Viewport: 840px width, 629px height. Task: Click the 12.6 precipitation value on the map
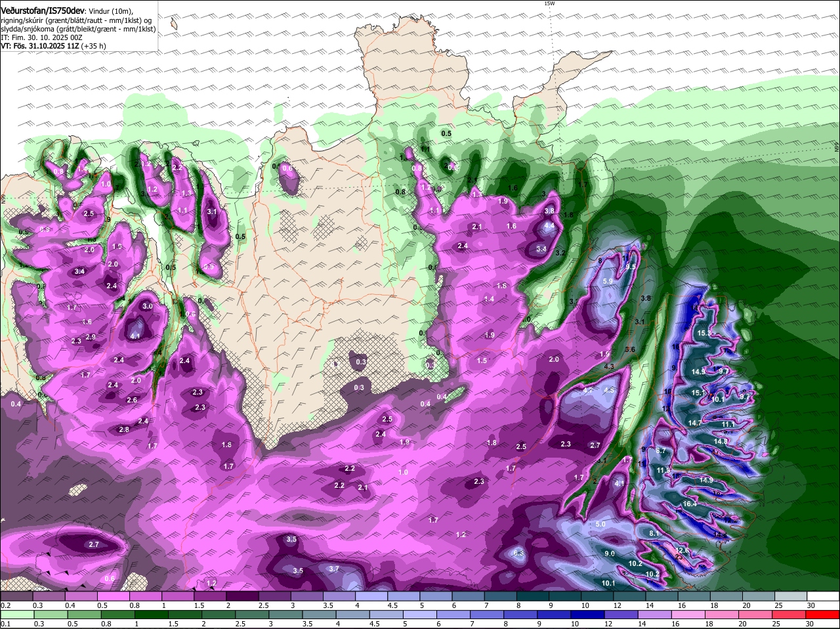(682, 550)
